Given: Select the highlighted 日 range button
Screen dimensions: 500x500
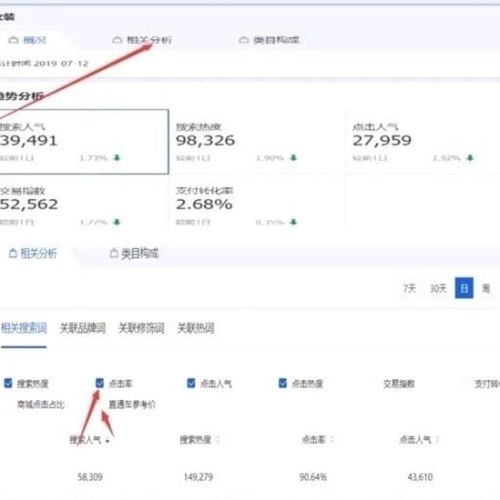Looking at the screenshot, I should [464, 288].
